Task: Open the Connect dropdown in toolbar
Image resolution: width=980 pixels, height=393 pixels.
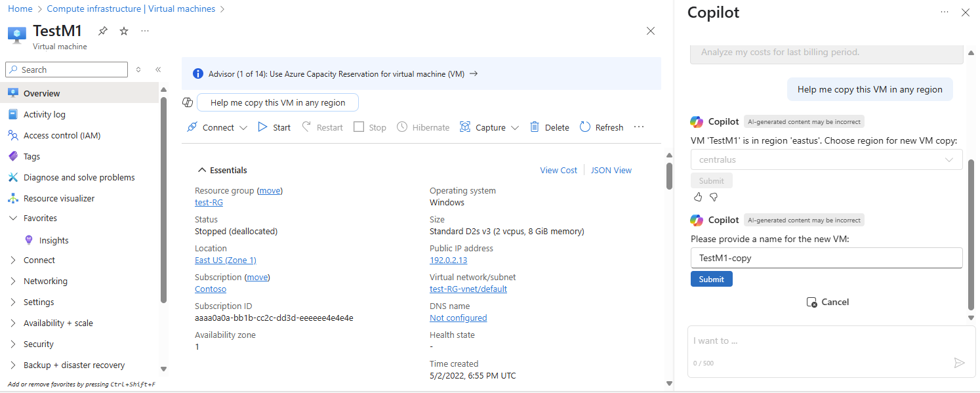Action: (x=243, y=127)
